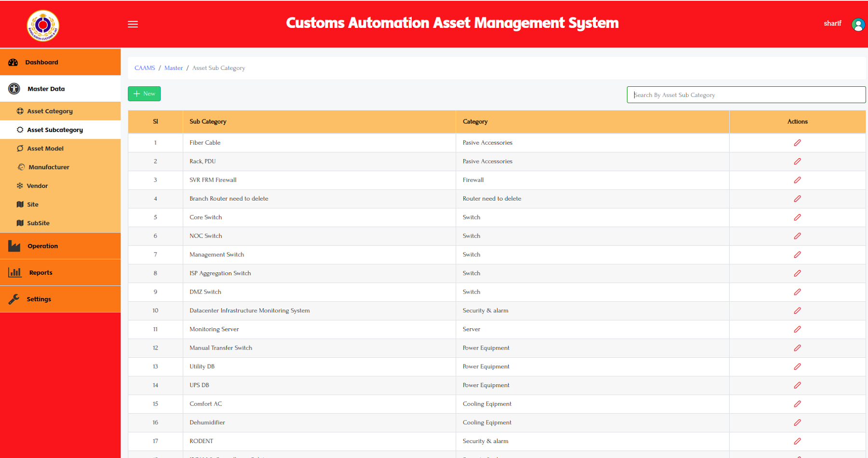Image resolution: width=868 pixels, height=458 pixels.
Task: Edit the Core Switch sub category
Action: 797,217
